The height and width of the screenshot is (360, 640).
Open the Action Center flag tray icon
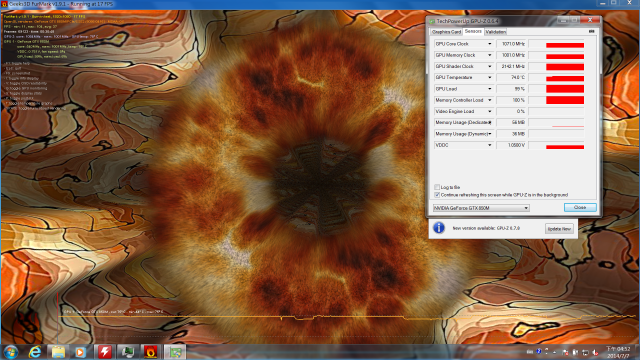[x=565, y=352]
